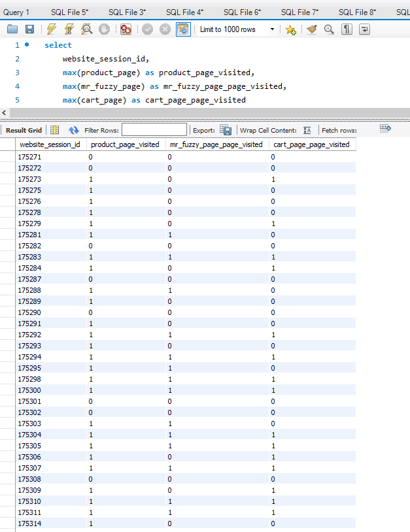Beautify the query with the broom icon
The image size is (410, 532).
pos(311,29)
